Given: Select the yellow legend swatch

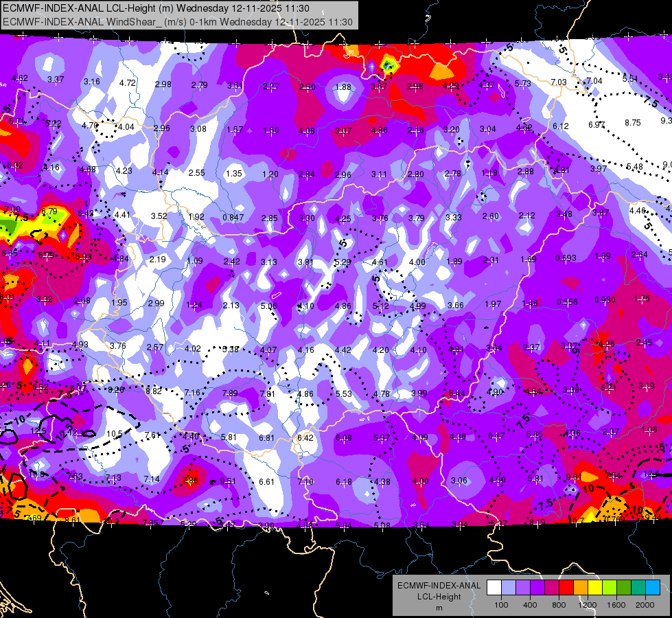Looking at the screenshot, I should [x=595, y=587].
